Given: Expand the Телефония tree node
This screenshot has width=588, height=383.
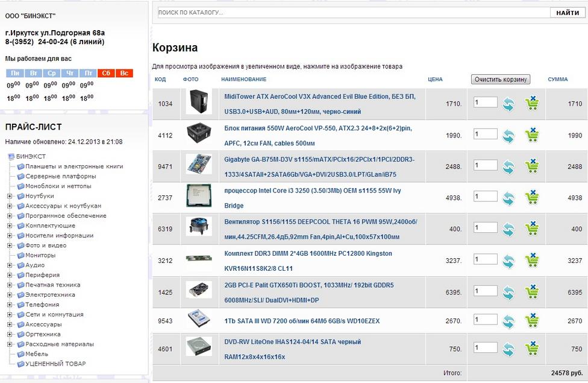Looking at the screenshot, I should coord(10,305).
